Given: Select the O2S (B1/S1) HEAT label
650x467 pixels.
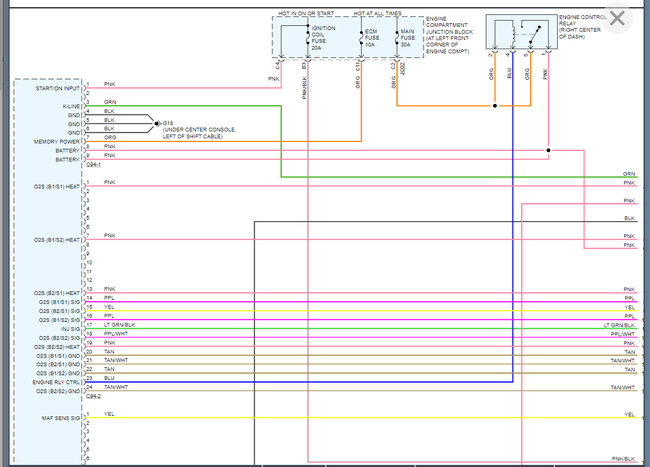Looking at the screenshot, I should [57, 186].
